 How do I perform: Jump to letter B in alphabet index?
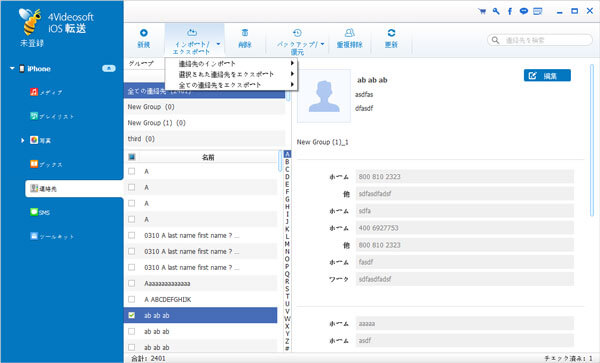coord(287,162)
